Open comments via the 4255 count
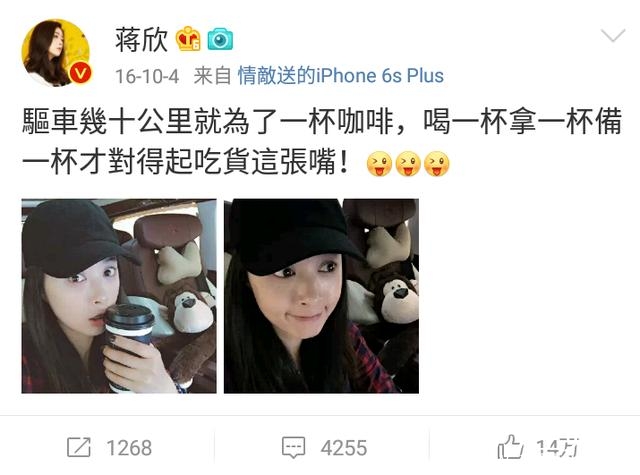The height and width of the screenshot is (475, 640). coord(344,448)
